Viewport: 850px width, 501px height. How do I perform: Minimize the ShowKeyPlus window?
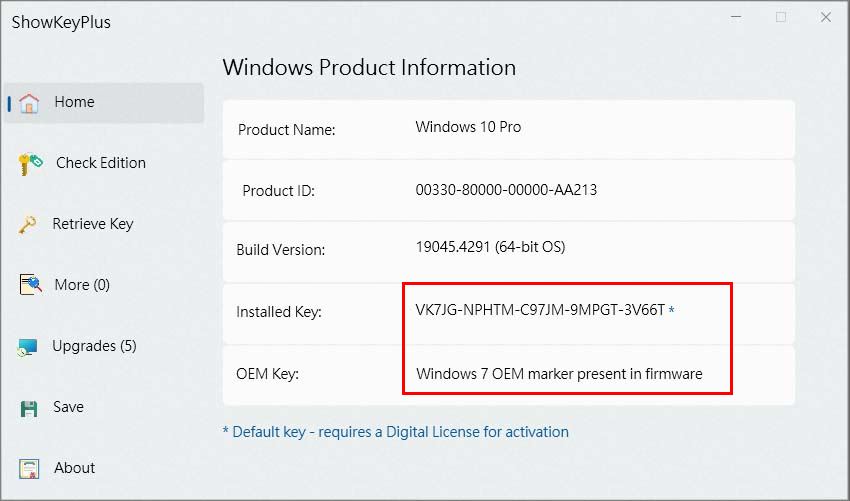[x=736, y=17]
